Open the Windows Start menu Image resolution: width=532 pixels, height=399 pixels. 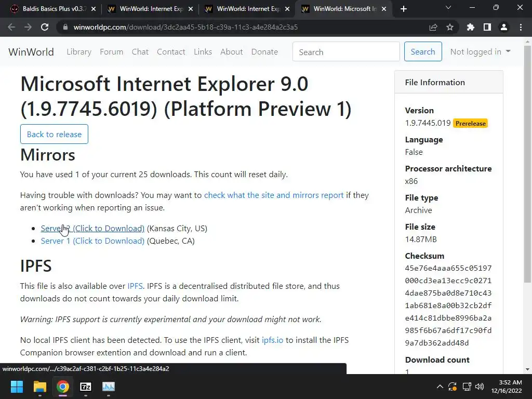(x=17, y=387)
